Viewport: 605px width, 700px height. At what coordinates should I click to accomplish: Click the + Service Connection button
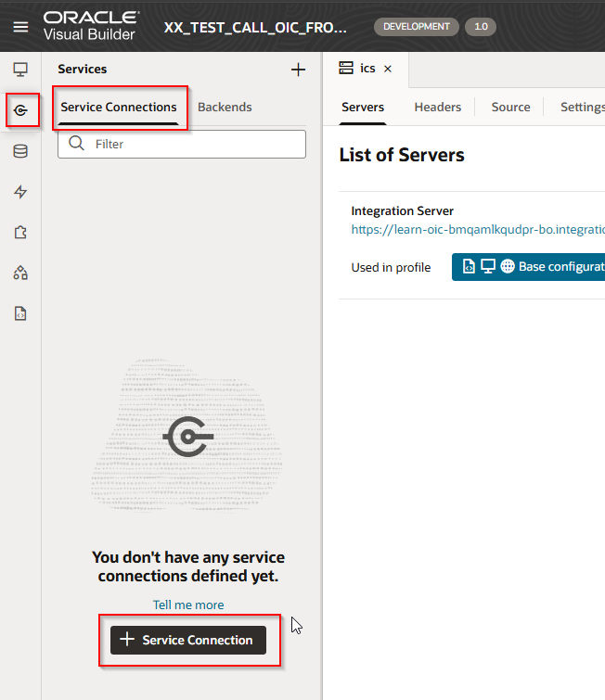[x=188, y=640]
